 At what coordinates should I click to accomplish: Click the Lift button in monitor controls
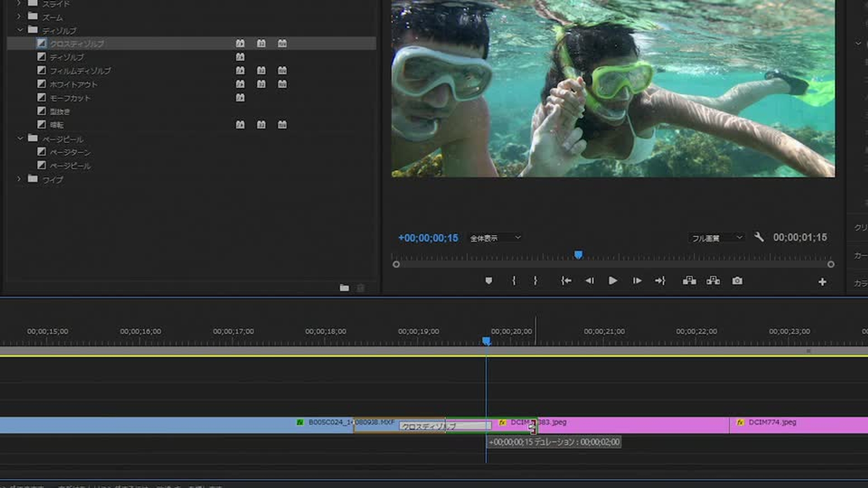pos(689,281)
